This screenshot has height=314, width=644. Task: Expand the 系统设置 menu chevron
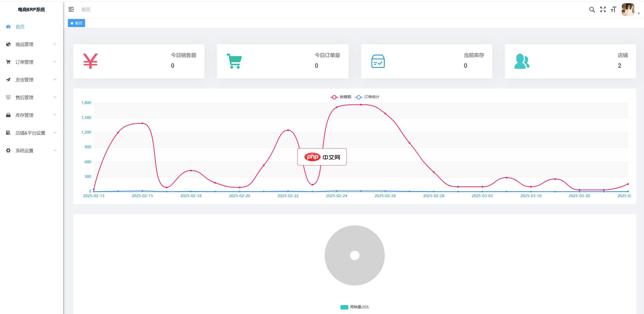(55, 150)
